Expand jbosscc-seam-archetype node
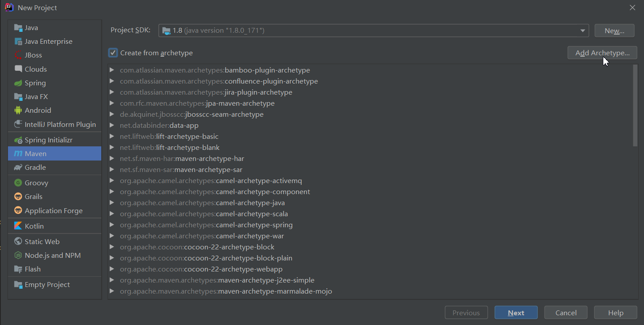The height and width of the screenshot is (325, 644). coord(112,114)
